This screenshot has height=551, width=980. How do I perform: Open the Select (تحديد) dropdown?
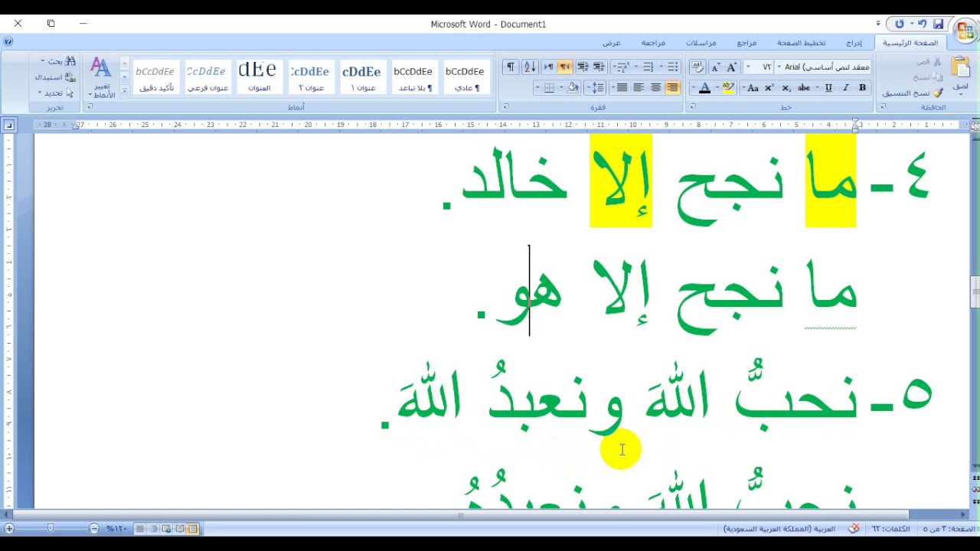52,93
